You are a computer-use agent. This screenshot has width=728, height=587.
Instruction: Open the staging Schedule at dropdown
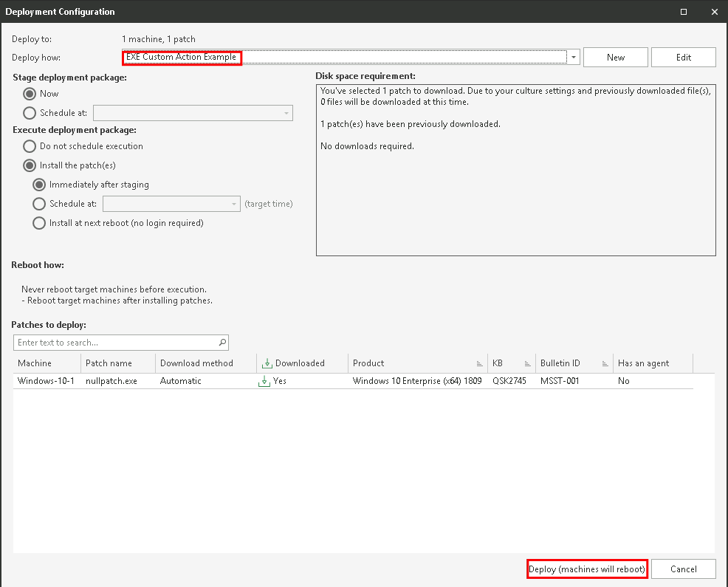(285, 113)
